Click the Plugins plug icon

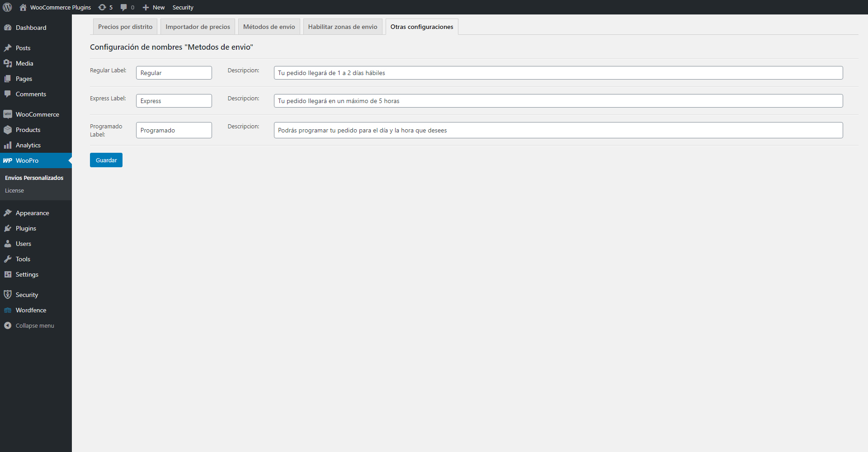click(x=8, y=228)
